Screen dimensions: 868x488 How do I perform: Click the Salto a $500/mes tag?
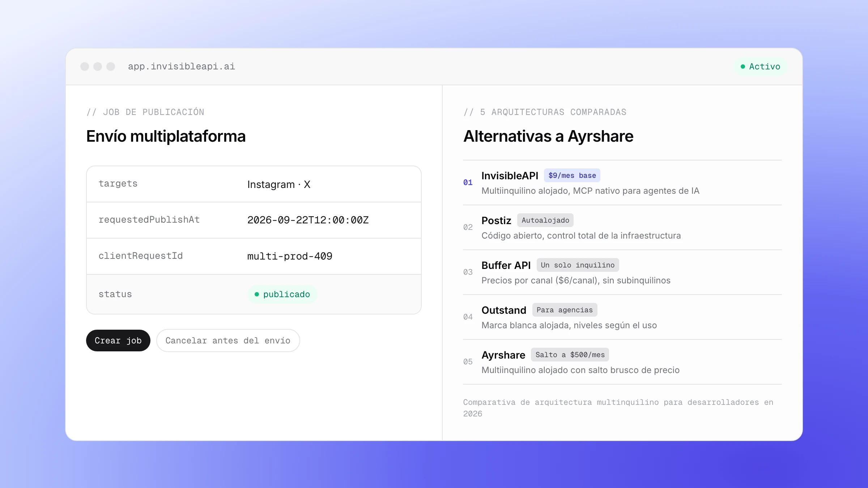570,355
